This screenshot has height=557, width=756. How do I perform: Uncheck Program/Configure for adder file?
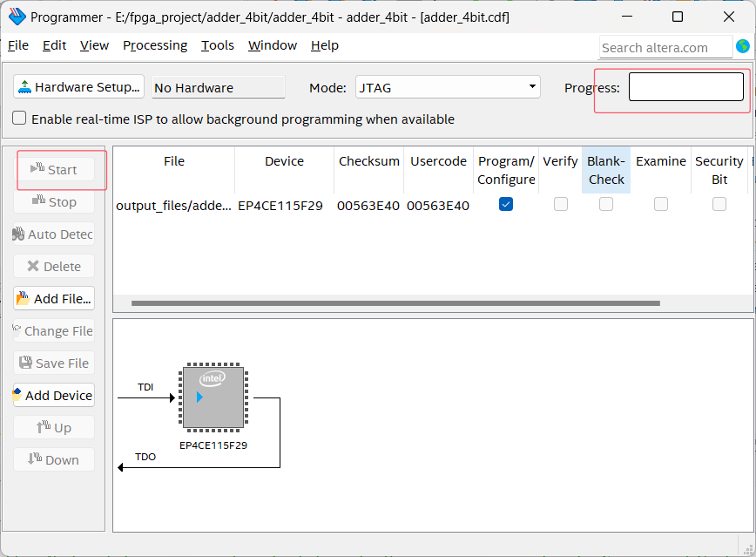[506, 204]
